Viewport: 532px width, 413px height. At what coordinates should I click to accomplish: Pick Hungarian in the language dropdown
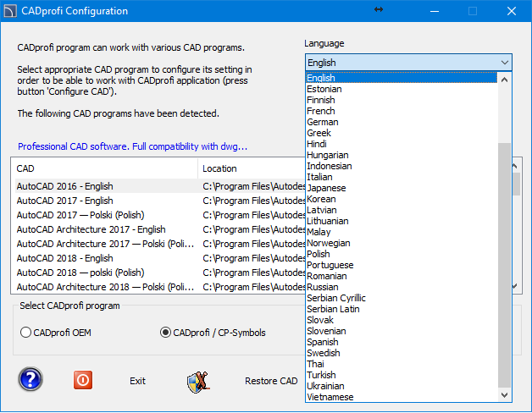point(402,155)
